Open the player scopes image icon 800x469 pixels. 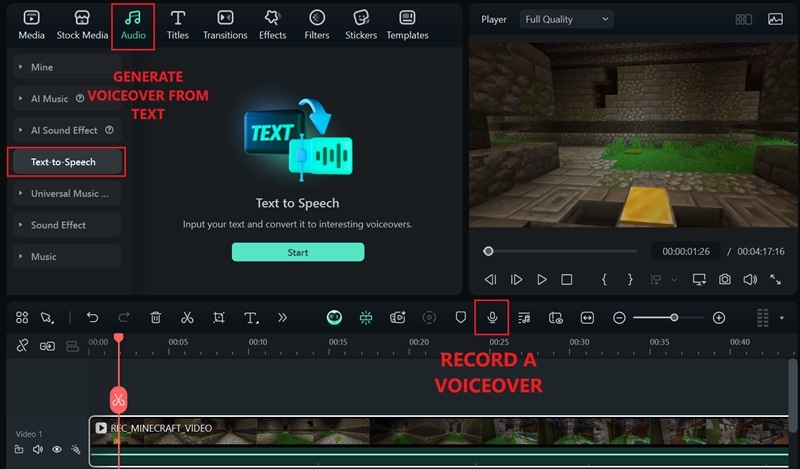click(775, 19)
